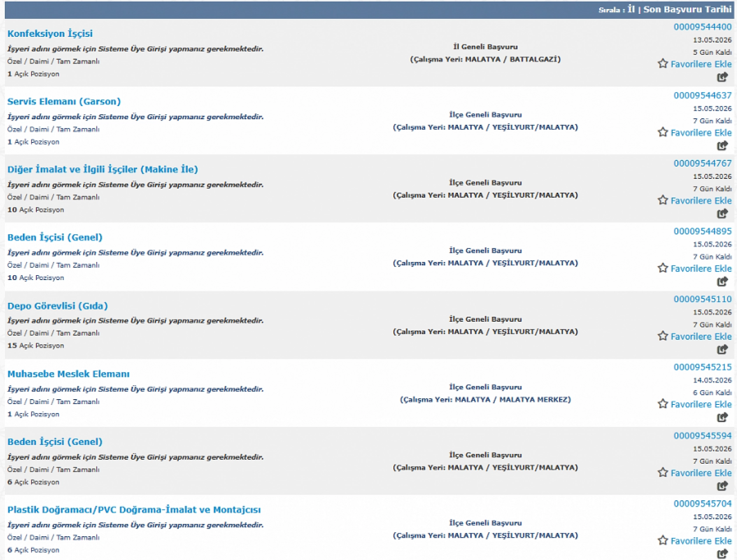Screen dimensions: 737x560
Task: Click the "5 Gün Kaldı" text
Action: [x=712, y=52]
